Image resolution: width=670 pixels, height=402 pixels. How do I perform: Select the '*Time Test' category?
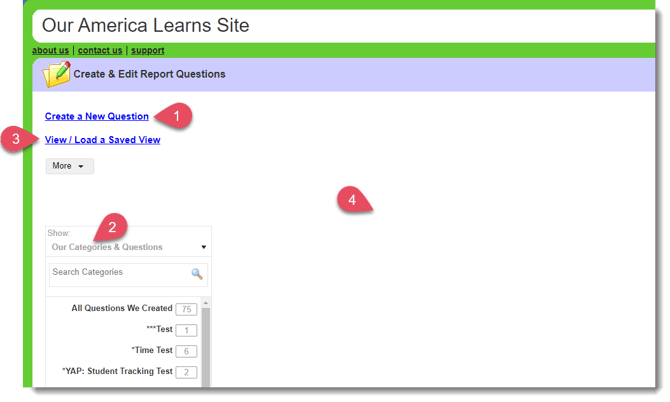pos(152,351)
